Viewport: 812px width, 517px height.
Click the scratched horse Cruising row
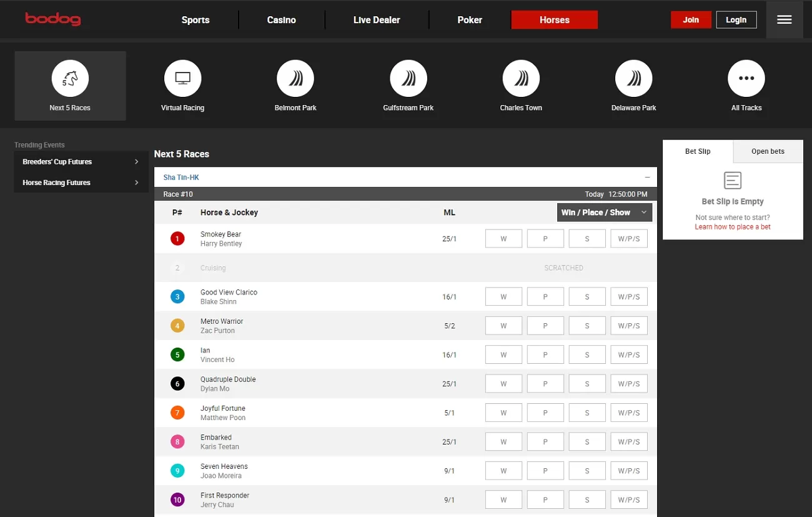tap(405, 268)
